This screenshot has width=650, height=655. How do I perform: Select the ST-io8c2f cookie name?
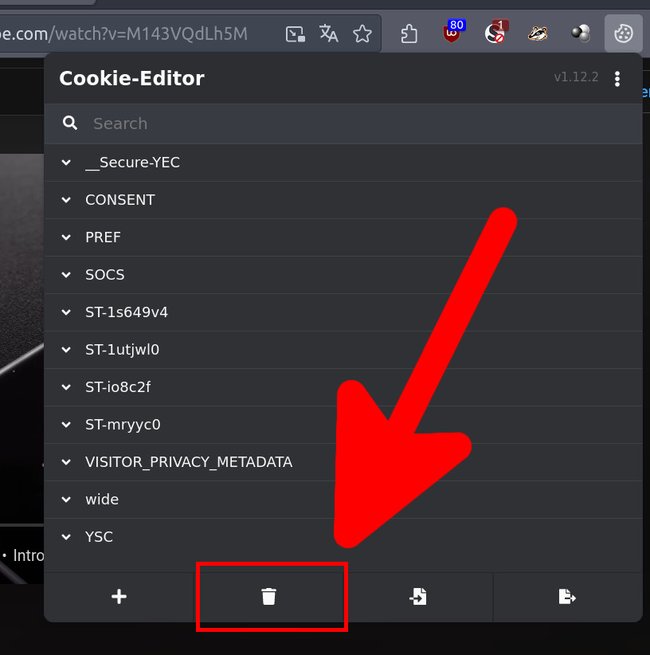click(x=118, y=387)
